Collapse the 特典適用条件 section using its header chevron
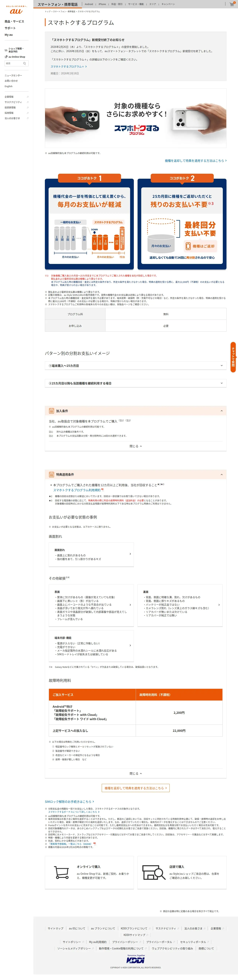The width and height of the screenshot is (238, 980). 222,474
